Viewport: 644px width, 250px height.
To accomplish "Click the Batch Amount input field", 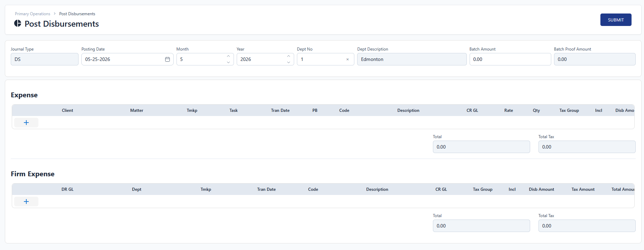I will tap(510, 59).
